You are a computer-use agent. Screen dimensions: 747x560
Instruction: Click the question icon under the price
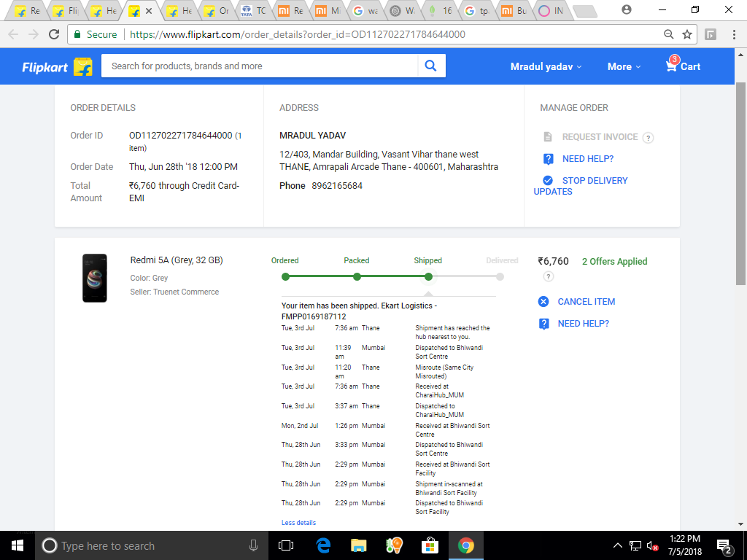[549, 276]
